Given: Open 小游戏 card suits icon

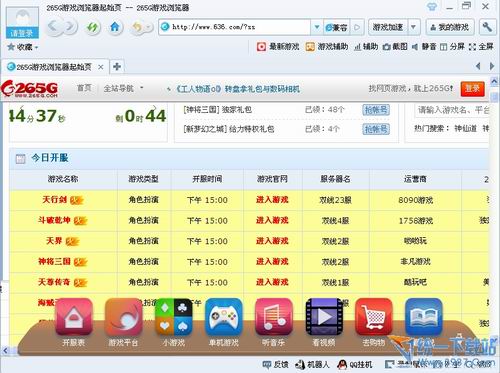Looking at the screenshot, I should [x=174, y=317].
